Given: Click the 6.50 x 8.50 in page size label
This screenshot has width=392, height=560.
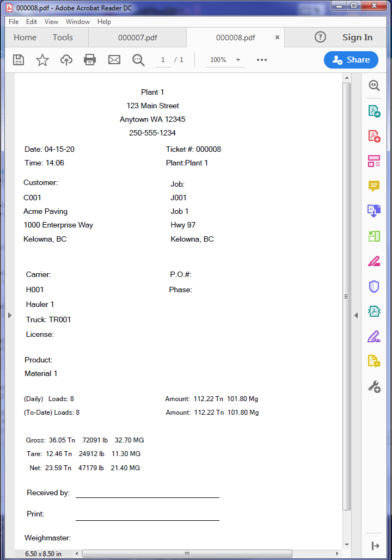Looking at the screenshot, I should coord(43,554).
